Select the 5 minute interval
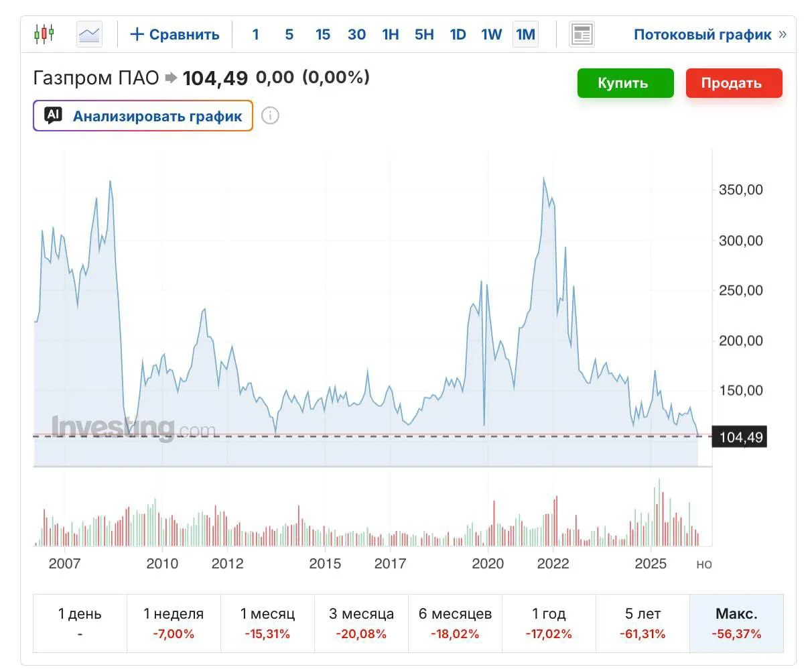The height and width of the screenshot is (669, 812). click(289, 34)
